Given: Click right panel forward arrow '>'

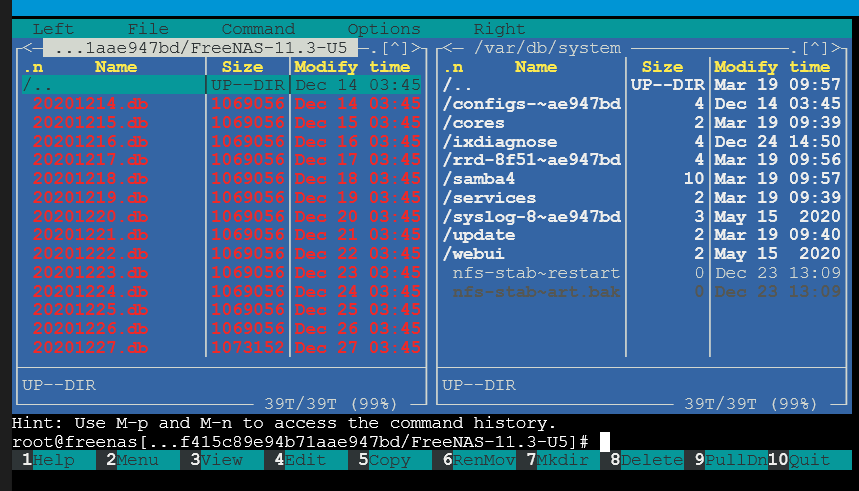Looking at the screenshot, I should tap(835, 48).
